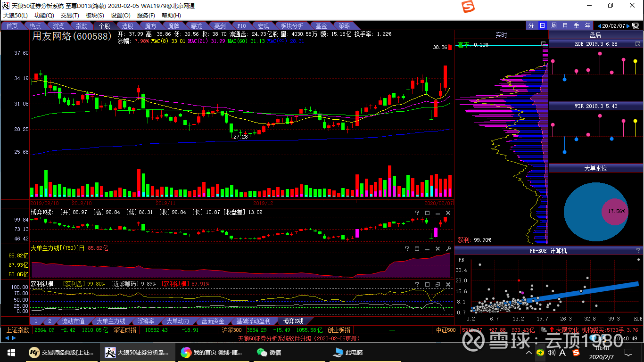Screen dimensions: 644x362
Task: Click the 大单水位 panel header
Action: pyautogui.click(x=595, y=168)
